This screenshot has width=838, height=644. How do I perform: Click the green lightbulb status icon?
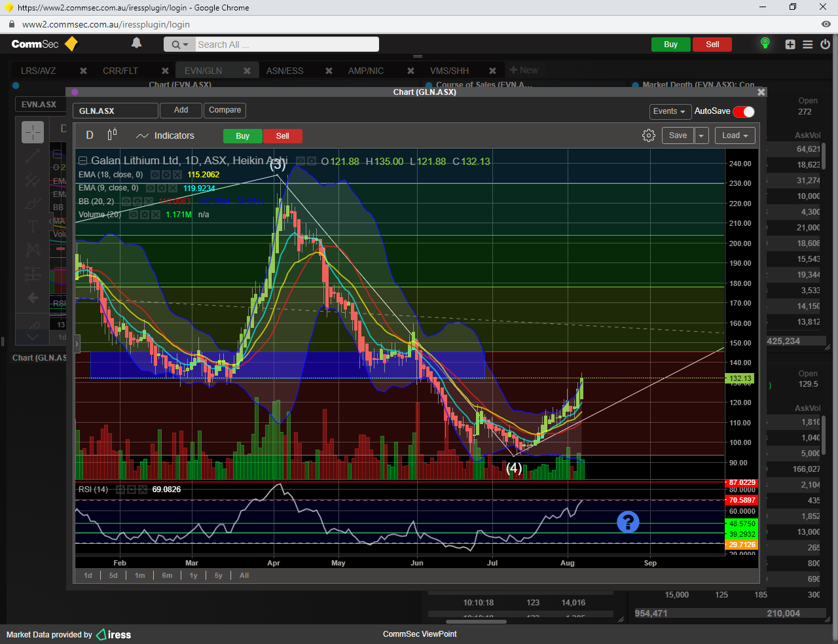765,44
